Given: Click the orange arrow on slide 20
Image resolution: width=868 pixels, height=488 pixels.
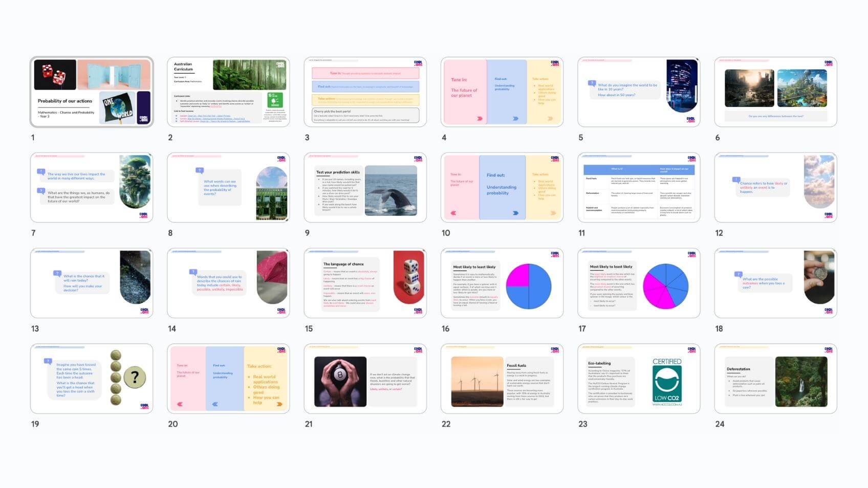Looking at the screenshot, I should pos(279,404).
